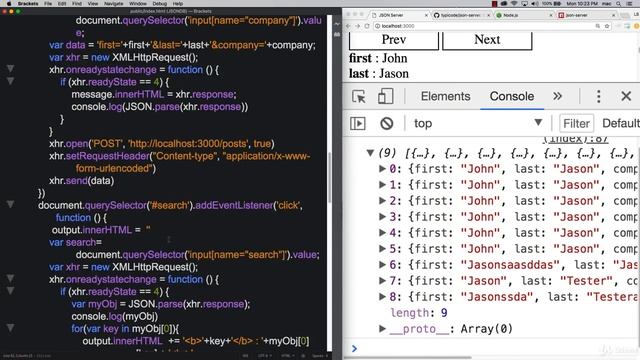Click the Brackets Live Preview lightning icon
640x360 pixels.
point(337,24)
